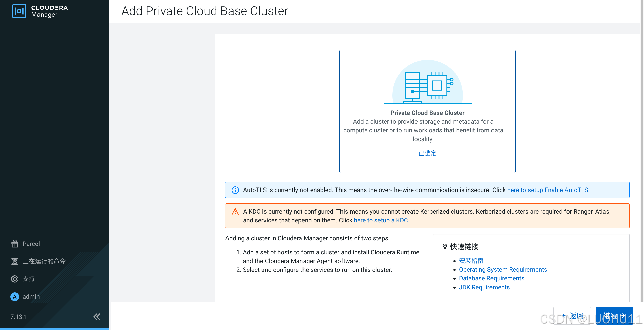Open the Parcel menu item
The image size is (644, 330).
click(x=31, y=244)
